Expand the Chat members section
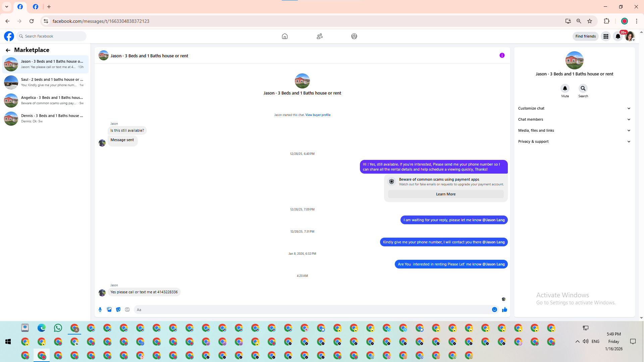 point(574,119)
